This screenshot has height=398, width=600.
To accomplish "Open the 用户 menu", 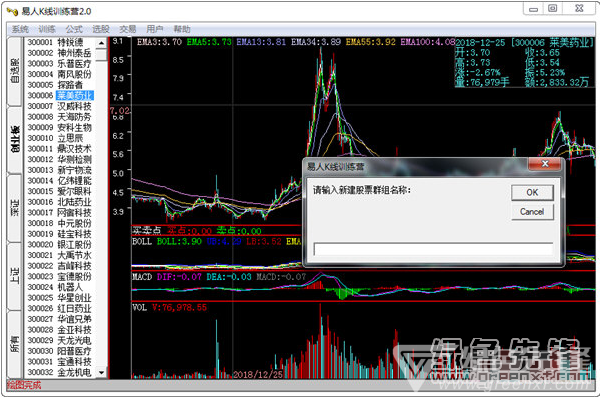I will pyautogui.click(x=155, y=29).
